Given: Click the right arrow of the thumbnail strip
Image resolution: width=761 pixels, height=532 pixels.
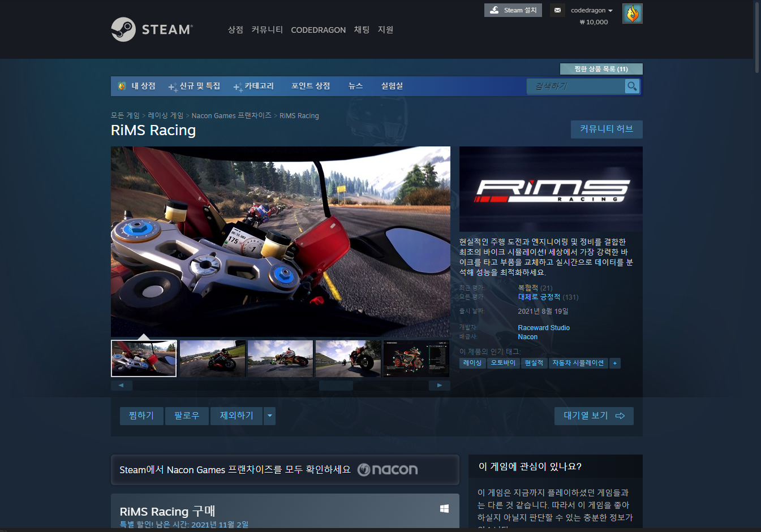Looking at the screenshot, I should pyautogui.click(x=440, y=386).
